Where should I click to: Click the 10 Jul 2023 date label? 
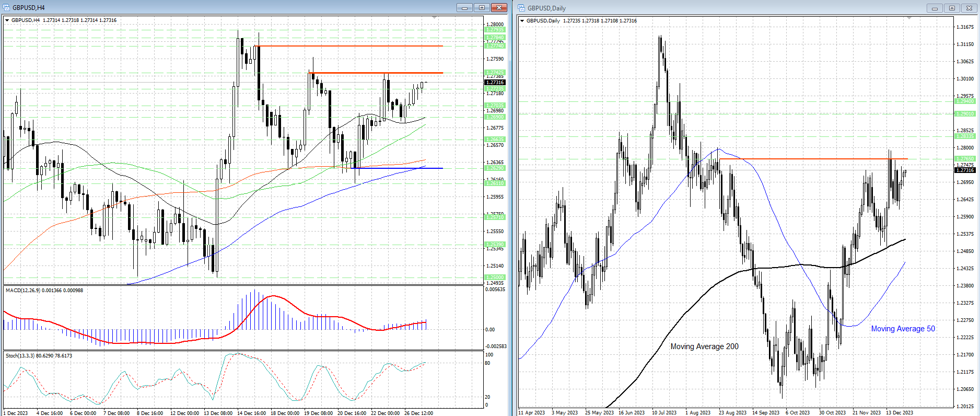(665, 412)
